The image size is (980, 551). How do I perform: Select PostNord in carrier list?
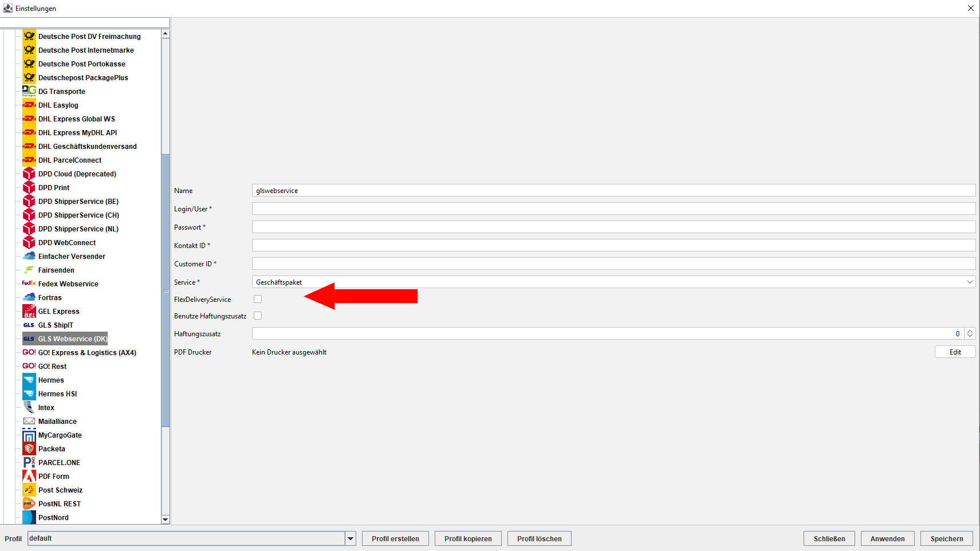[53, 517]
